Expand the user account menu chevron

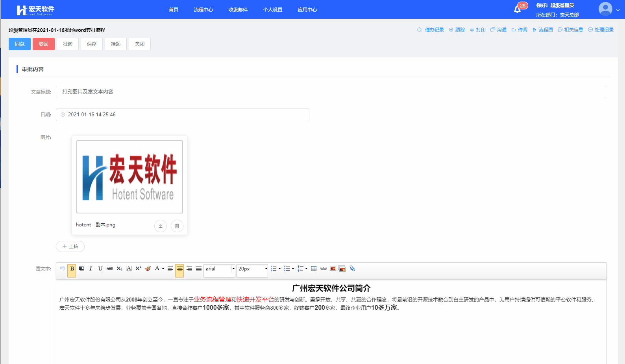click(618, 10)
